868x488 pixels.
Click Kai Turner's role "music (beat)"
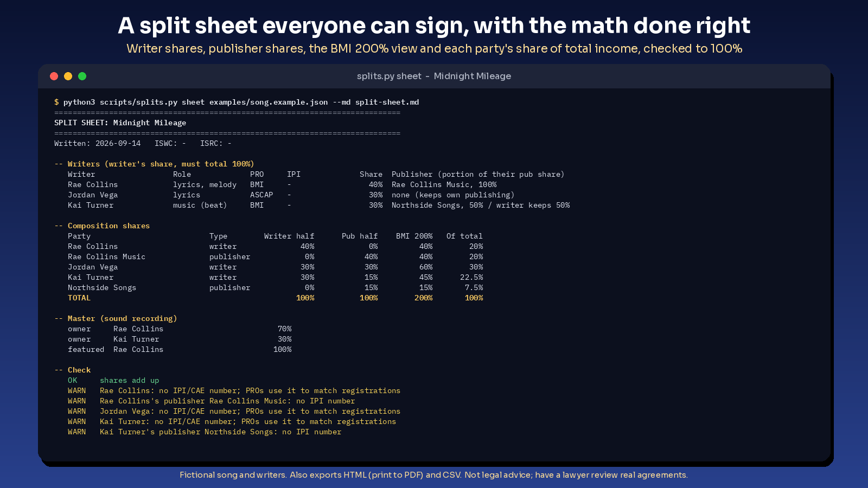click(200, 205)
